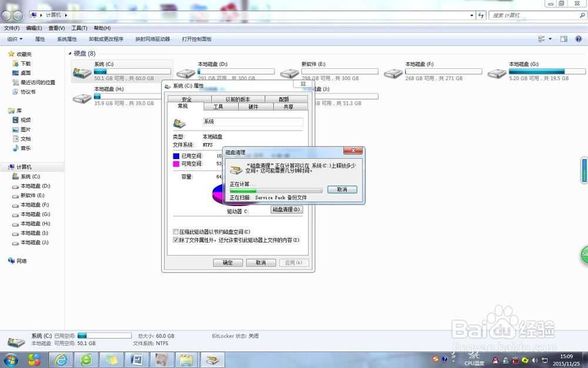Open the 编辑(E) menu

34,28
